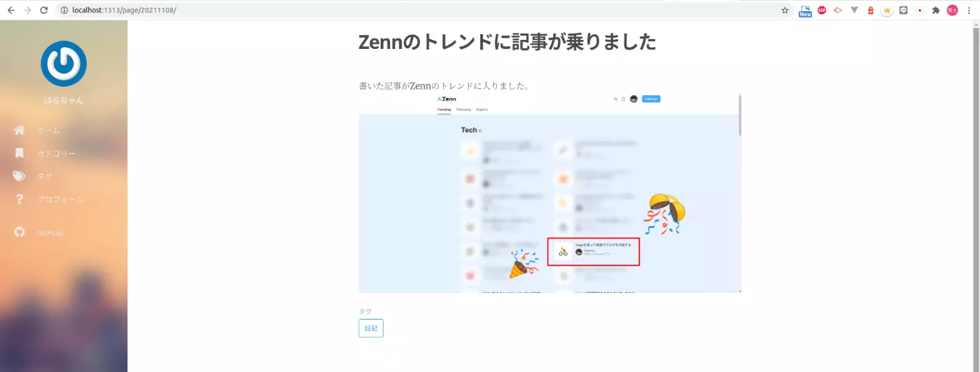
Task: Open the Extensions puzzle piece menu
Action: [936, 10]
